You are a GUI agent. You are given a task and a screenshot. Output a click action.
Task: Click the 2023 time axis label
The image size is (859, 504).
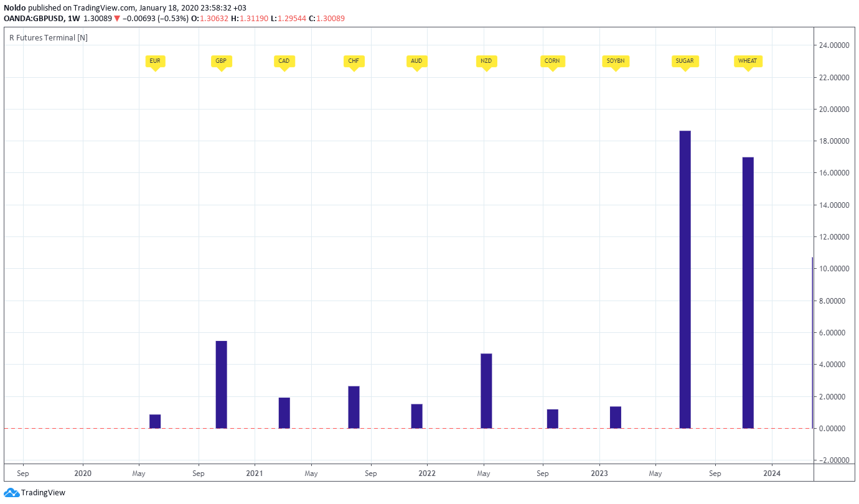point(599,474)
